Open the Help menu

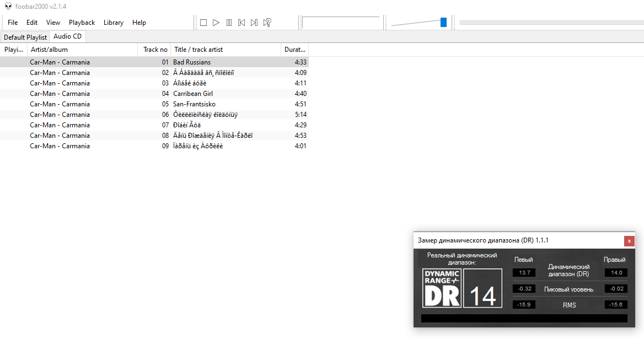[139, 23]
